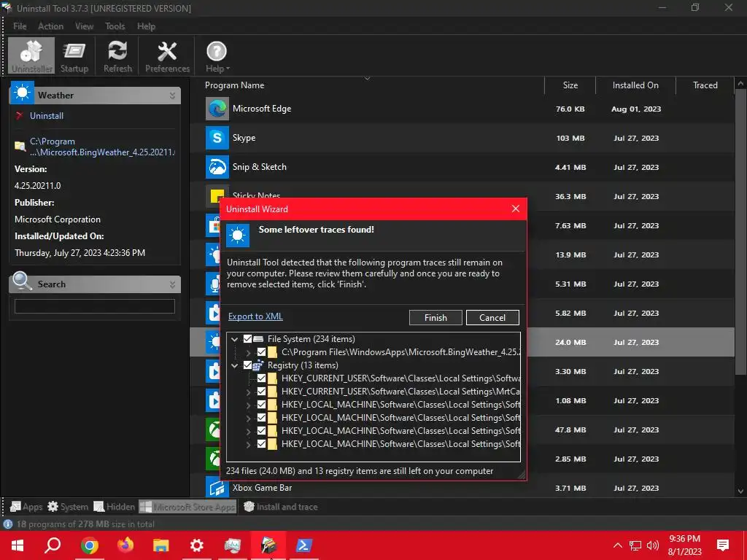Click the Weather sun icon in sidebar

22,93
